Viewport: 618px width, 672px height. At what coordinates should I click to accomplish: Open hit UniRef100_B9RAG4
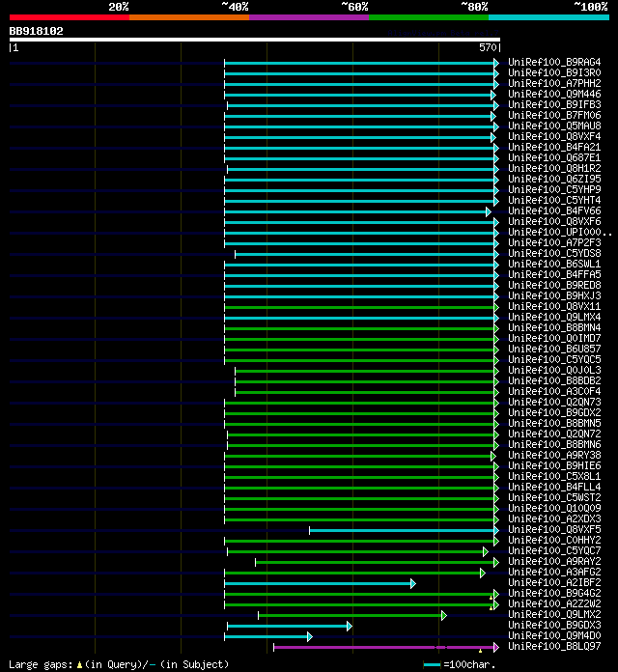(554, 62)
